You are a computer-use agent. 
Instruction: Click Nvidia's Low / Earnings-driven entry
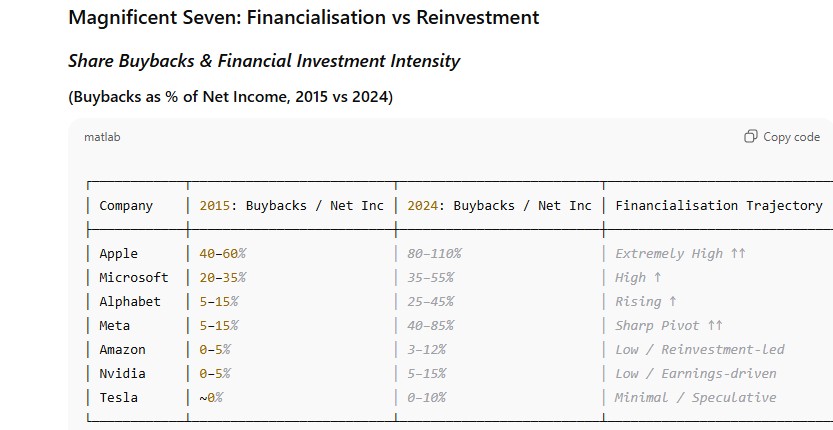click(x=695, y=374)
